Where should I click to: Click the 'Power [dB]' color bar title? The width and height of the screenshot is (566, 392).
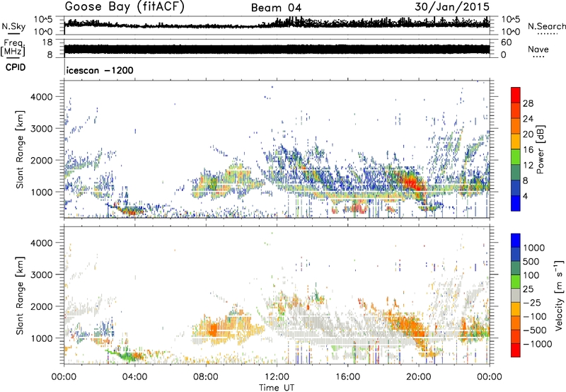coord(540,149)
